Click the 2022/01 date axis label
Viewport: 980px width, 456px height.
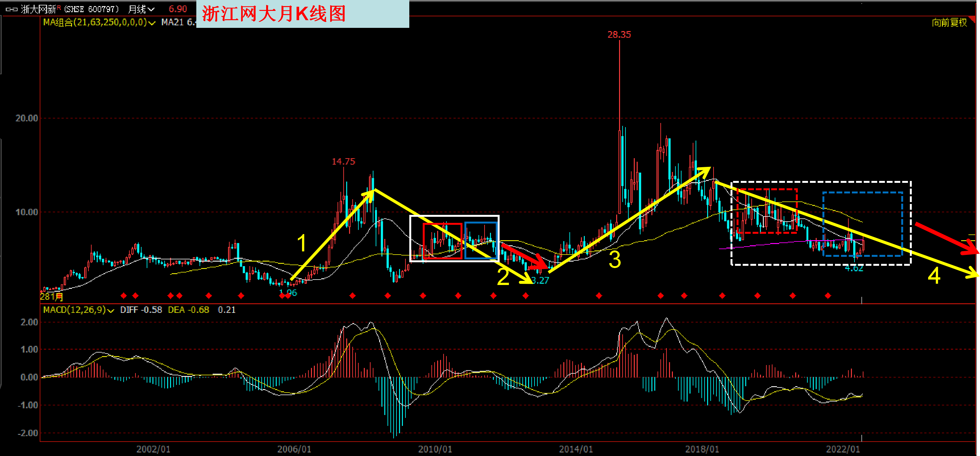(x=843, y=449)
